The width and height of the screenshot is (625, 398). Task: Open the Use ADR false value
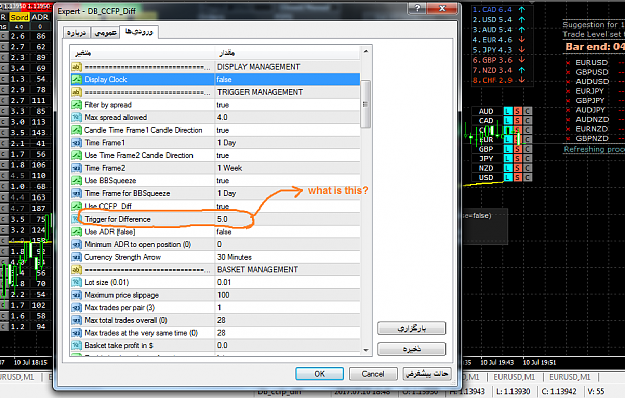pyautogui.click(x=287, y=232)
